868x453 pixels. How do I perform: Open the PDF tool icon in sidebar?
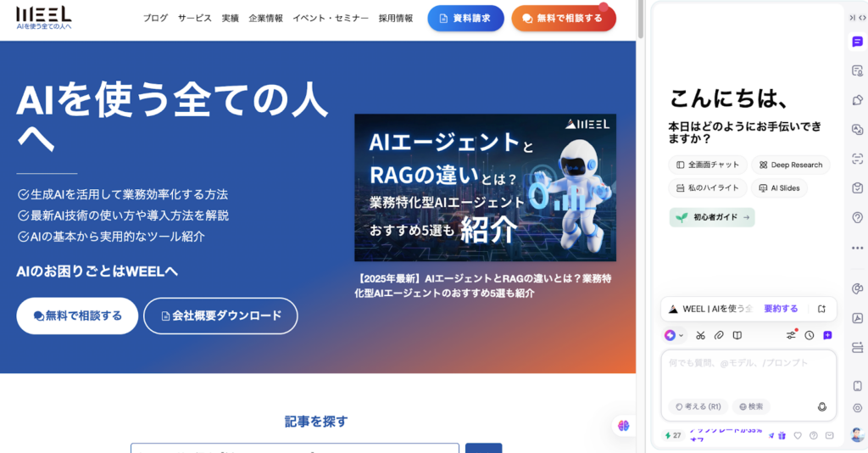(x=857, y=318)
